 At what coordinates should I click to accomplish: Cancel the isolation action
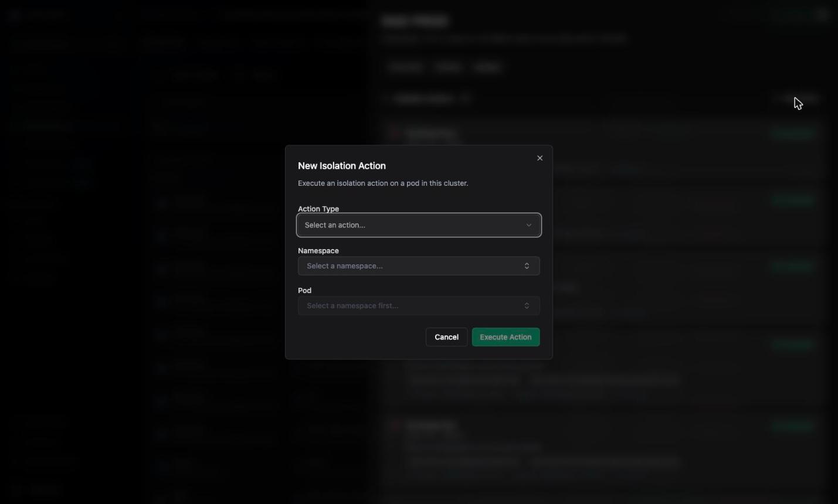pyautogui.click(x=446, y=337)
